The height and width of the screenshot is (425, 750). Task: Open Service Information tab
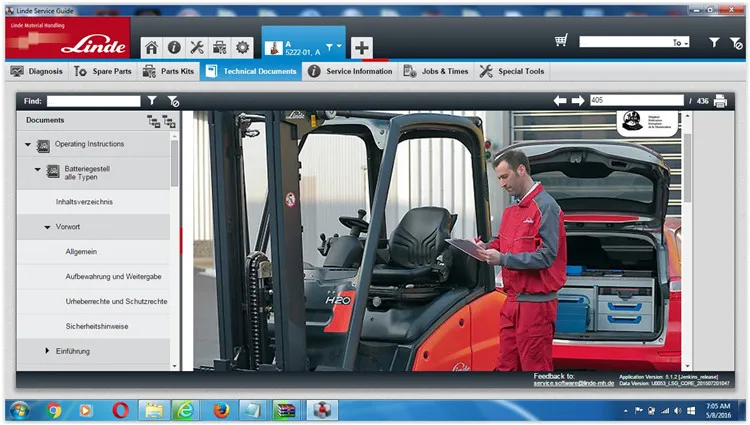point(350,71)
